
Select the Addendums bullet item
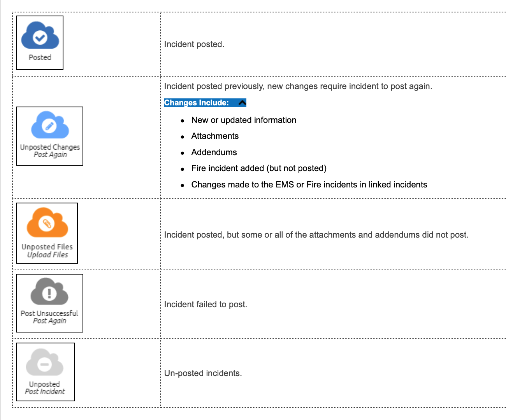214,152
